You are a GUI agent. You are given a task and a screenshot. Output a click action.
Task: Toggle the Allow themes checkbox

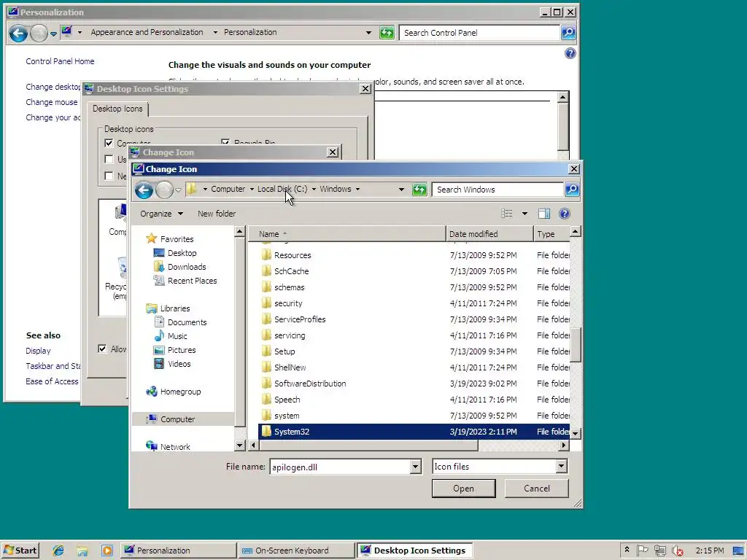[x=102, y=349]
